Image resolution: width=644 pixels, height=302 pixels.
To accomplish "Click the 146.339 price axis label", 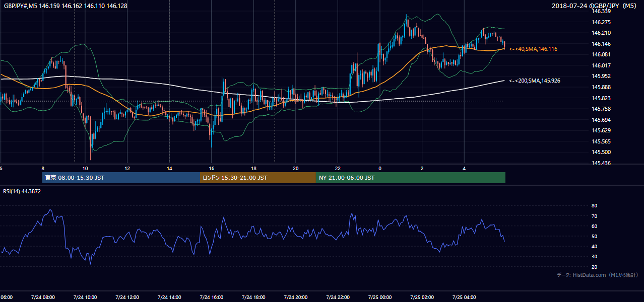I will tap(601, 11).
